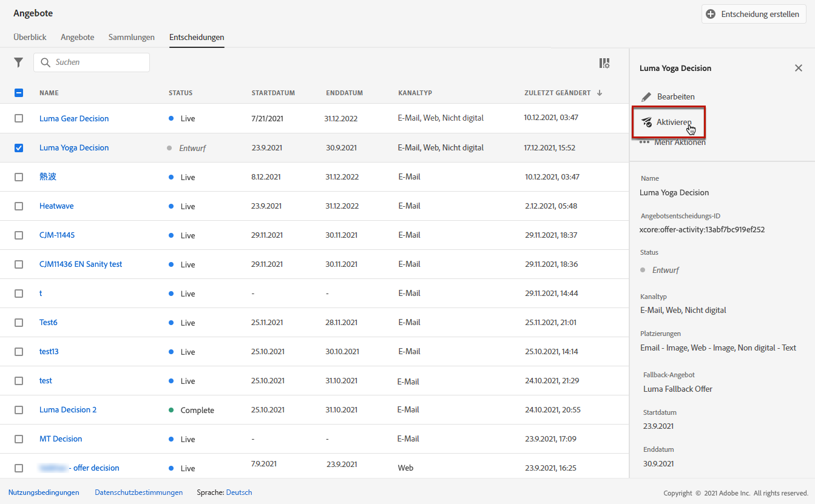Sort the table by Name column header

click(x=49, y=93)
